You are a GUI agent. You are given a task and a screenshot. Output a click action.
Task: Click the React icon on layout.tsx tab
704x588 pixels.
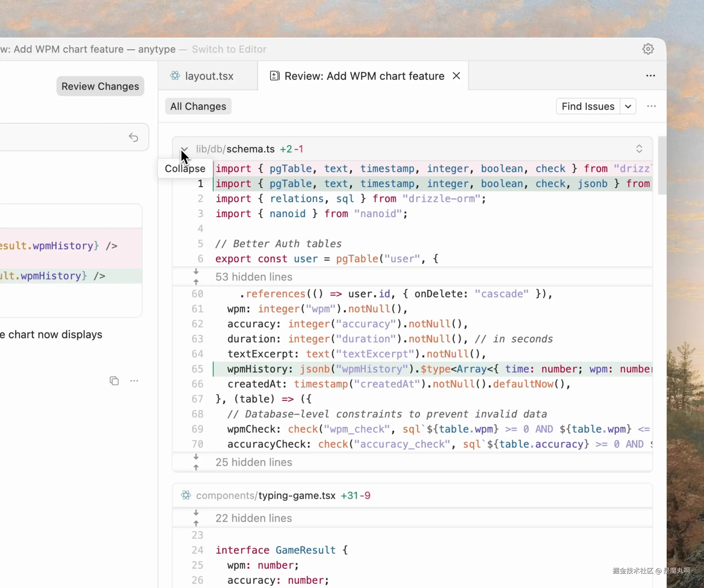tap(175, 76)
